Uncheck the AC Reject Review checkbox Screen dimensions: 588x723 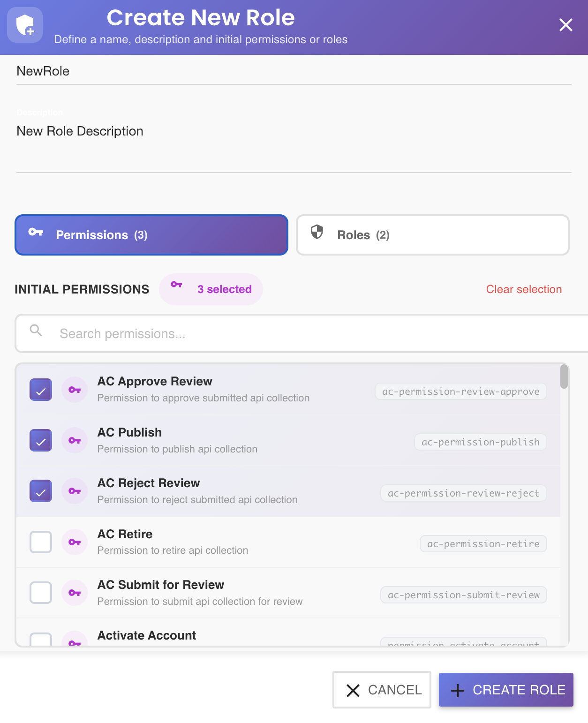click(x=41, y=491)
